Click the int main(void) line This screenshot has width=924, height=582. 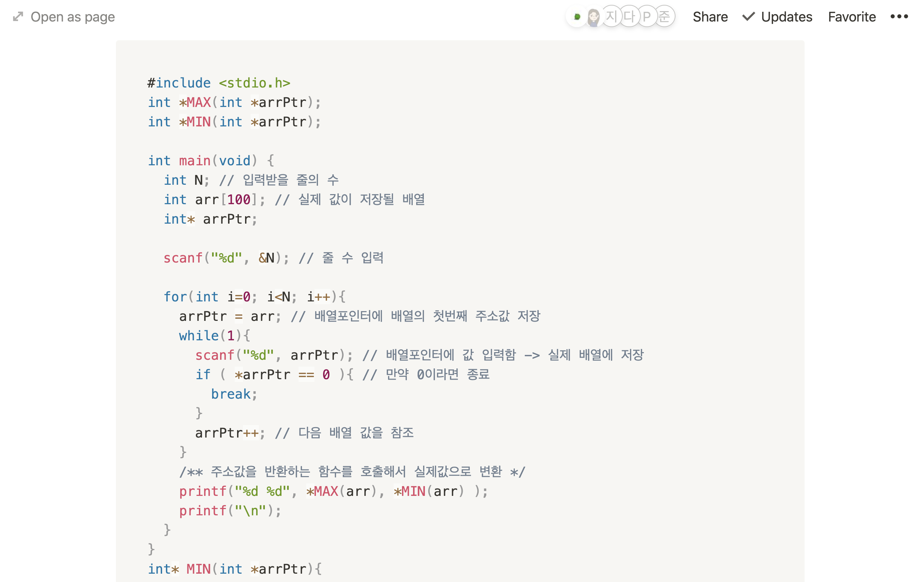tap(211, 160)
